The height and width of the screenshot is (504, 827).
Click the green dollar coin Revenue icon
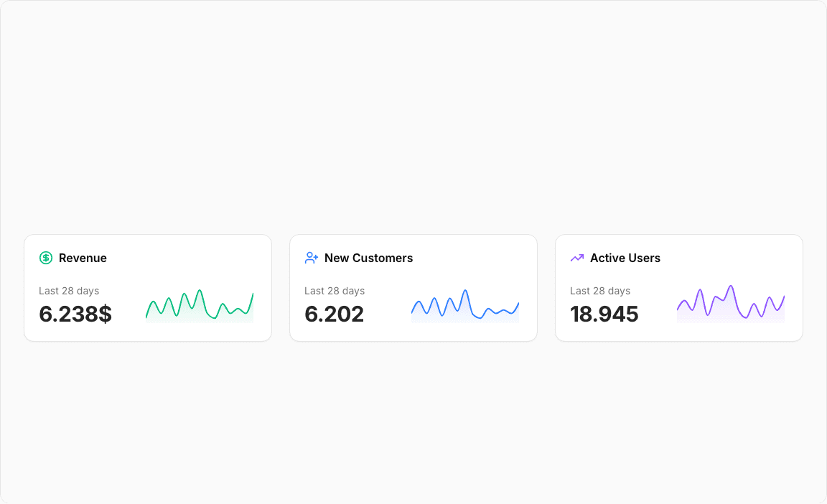(46, 258)
